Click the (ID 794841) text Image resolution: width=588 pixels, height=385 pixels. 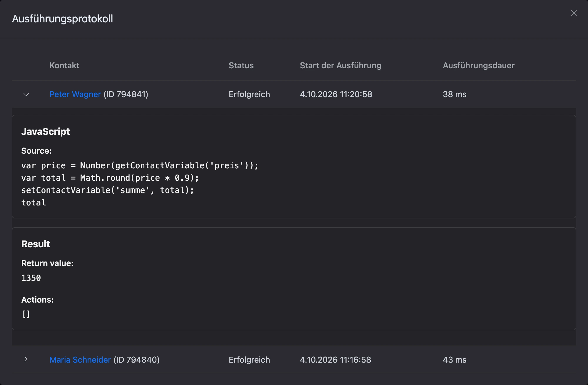point(126,94)
